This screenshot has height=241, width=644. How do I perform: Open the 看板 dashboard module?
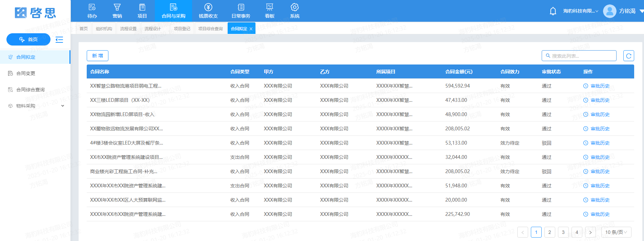[270, 11]
